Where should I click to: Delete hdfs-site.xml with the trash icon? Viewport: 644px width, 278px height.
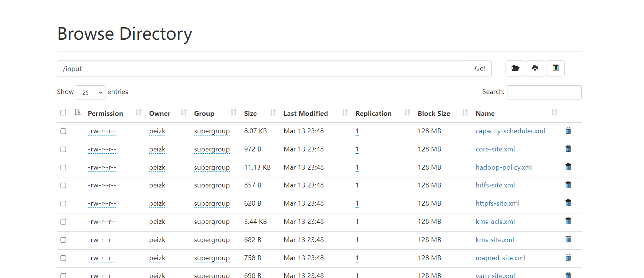[x=568, y=185]
